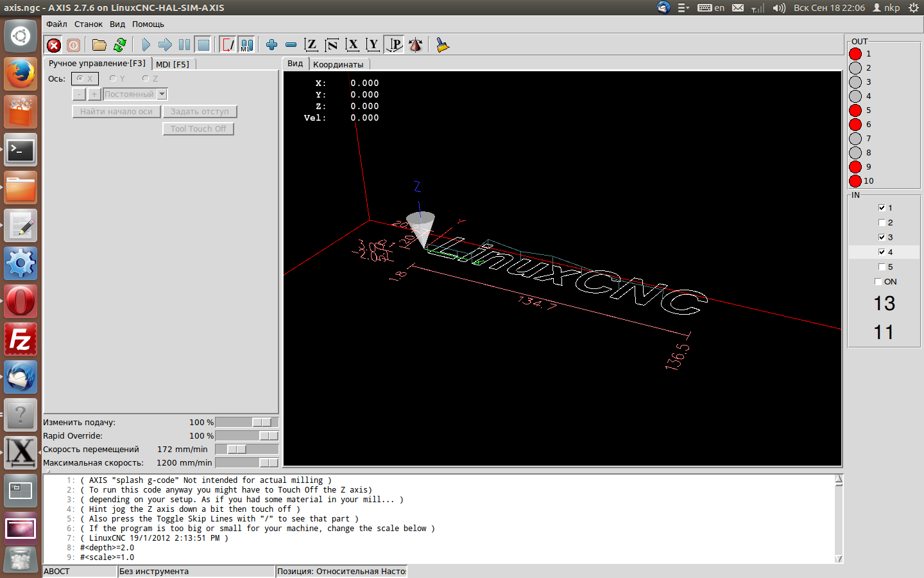Switch to the P perspective view preset
The image size is (924, 578).
point(395,45)
